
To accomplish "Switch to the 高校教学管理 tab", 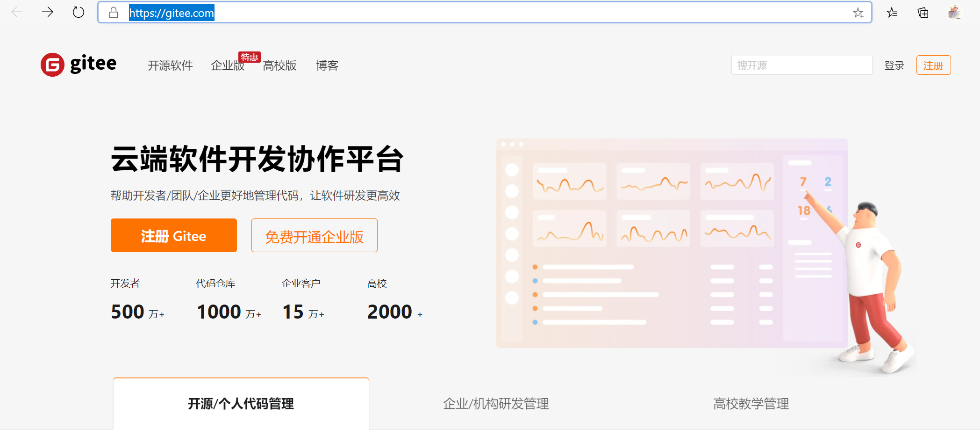I will pyautogui.click(x=751, y=403).
